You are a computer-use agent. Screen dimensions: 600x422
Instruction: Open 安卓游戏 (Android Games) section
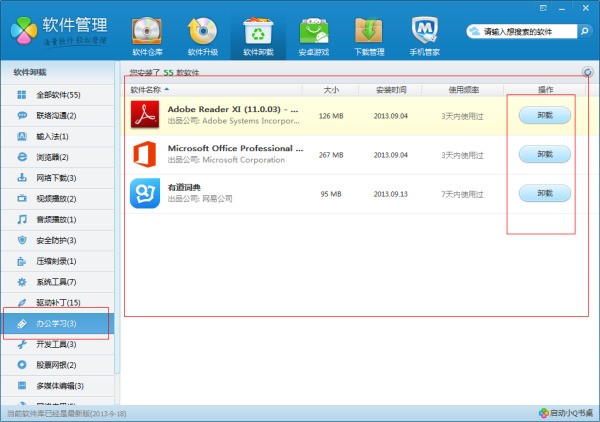point(314,36)
